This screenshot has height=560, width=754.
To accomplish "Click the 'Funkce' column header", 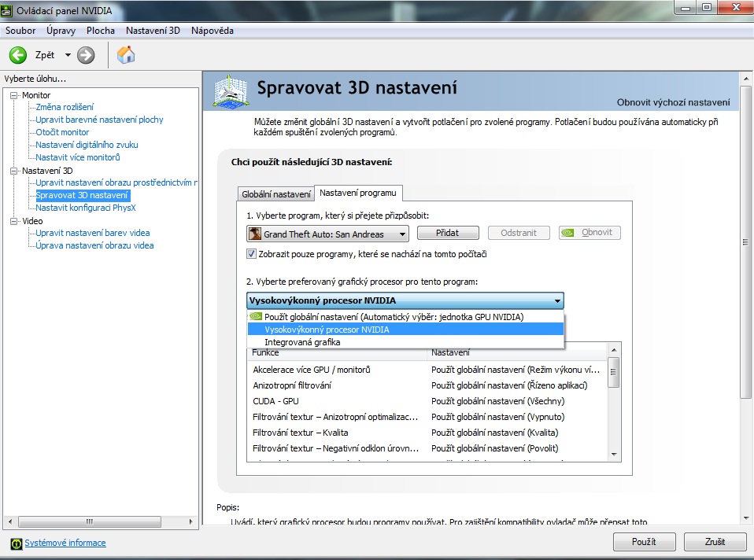I will (337, 353).
